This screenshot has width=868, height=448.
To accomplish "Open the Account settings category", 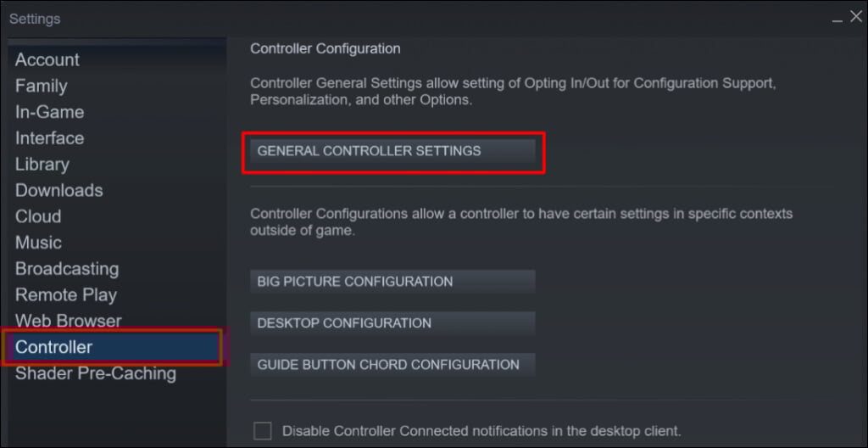I will 47,60.
